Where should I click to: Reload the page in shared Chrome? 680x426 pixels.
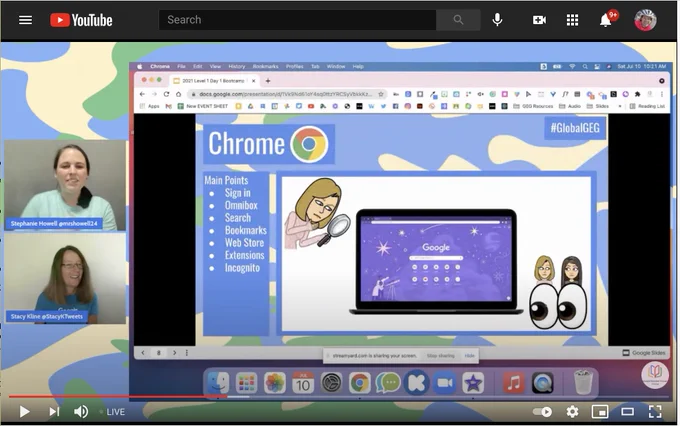167,94
